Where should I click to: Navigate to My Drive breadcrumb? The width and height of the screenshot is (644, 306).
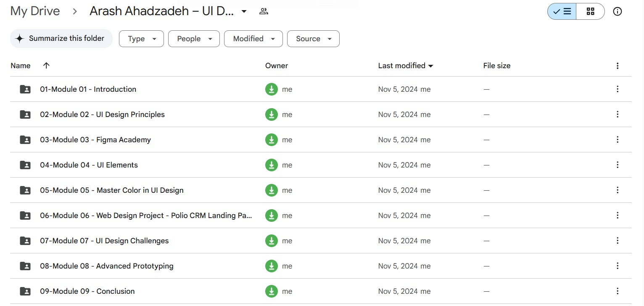[35, 11]
